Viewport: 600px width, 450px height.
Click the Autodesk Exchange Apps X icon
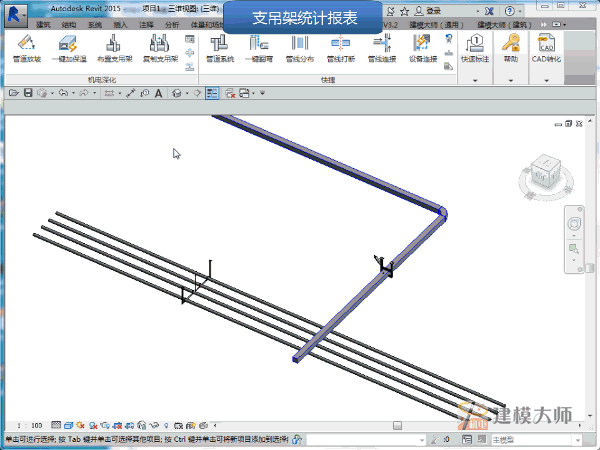[x=489, y=11]
